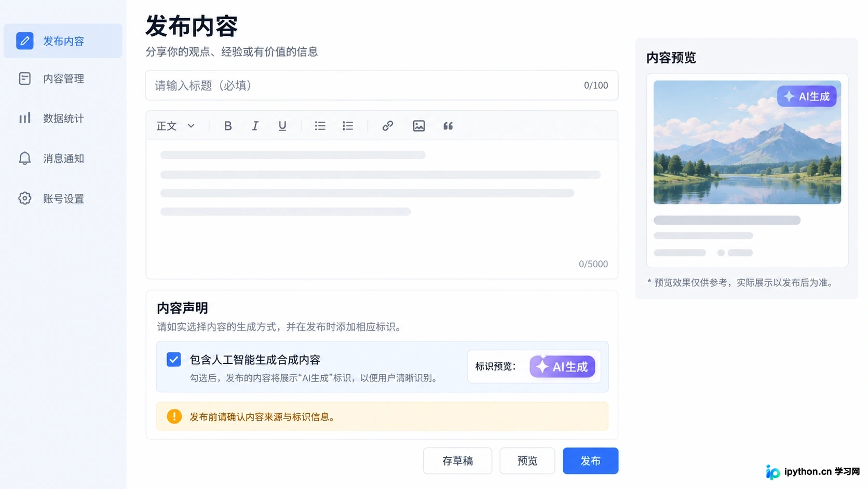
Task: Insert a hyperlink with the chain icon
Action: click(388, 126)
